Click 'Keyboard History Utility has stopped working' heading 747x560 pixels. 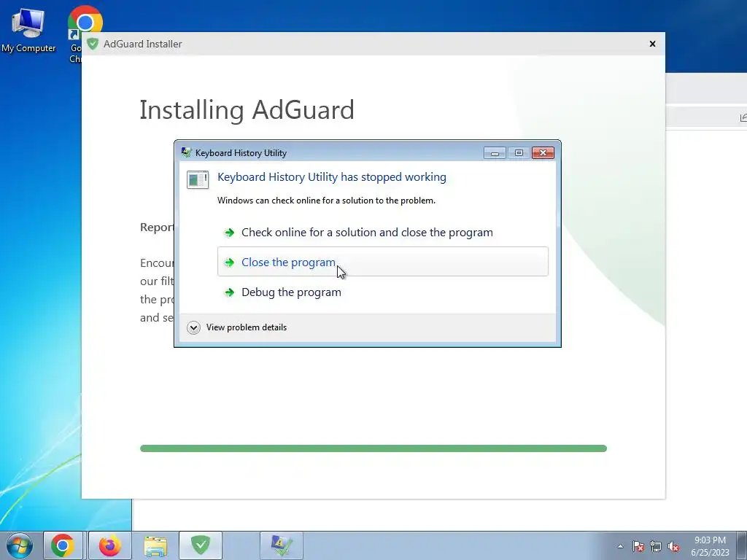tap(332, 177)
